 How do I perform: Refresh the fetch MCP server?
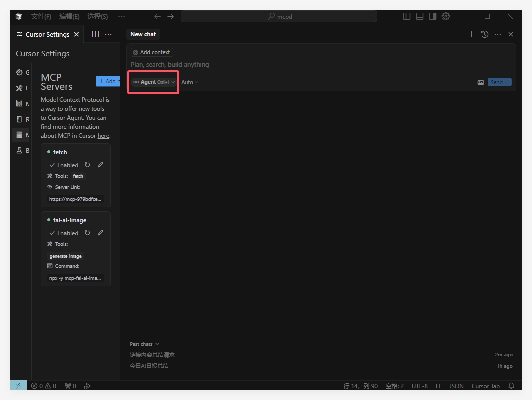pyautogui.click(x=87, y=165)
